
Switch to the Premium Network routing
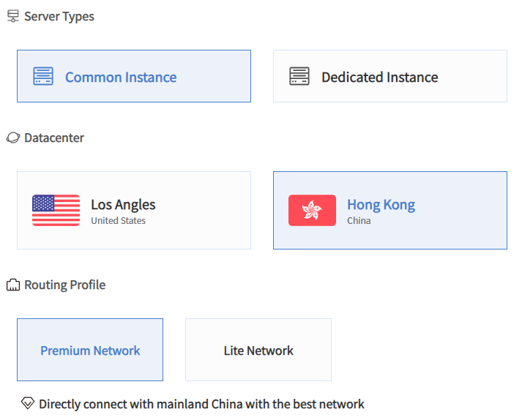[90, 350]
